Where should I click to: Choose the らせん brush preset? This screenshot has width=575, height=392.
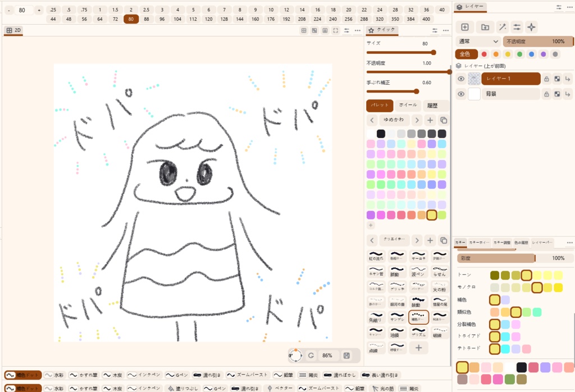pyautogui.click(x=439, y=271)
